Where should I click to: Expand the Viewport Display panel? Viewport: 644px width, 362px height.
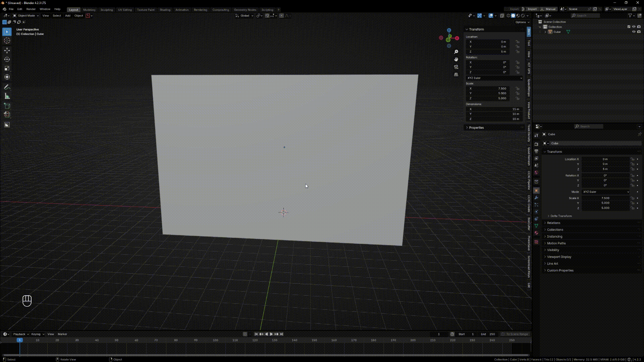click(x=559, y=257)
